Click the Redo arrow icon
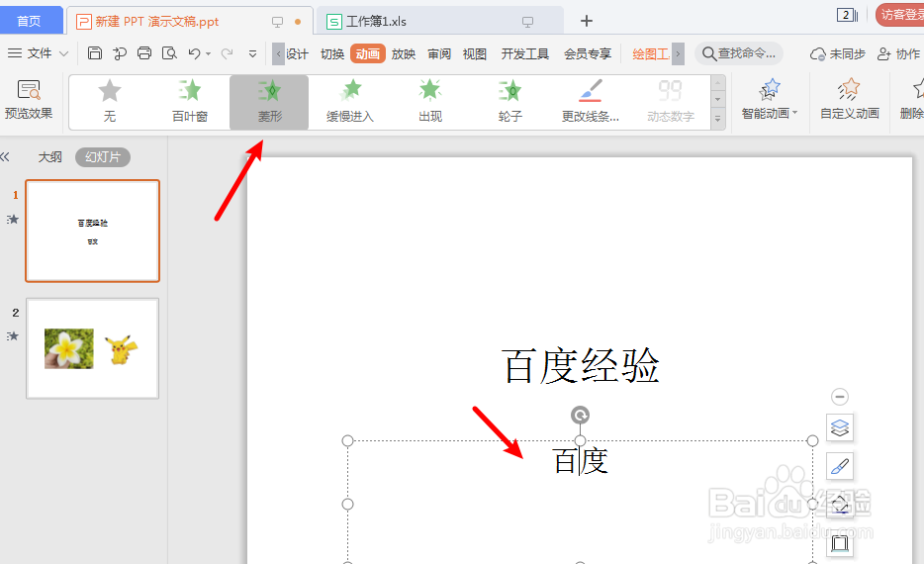 click(227, 53)
